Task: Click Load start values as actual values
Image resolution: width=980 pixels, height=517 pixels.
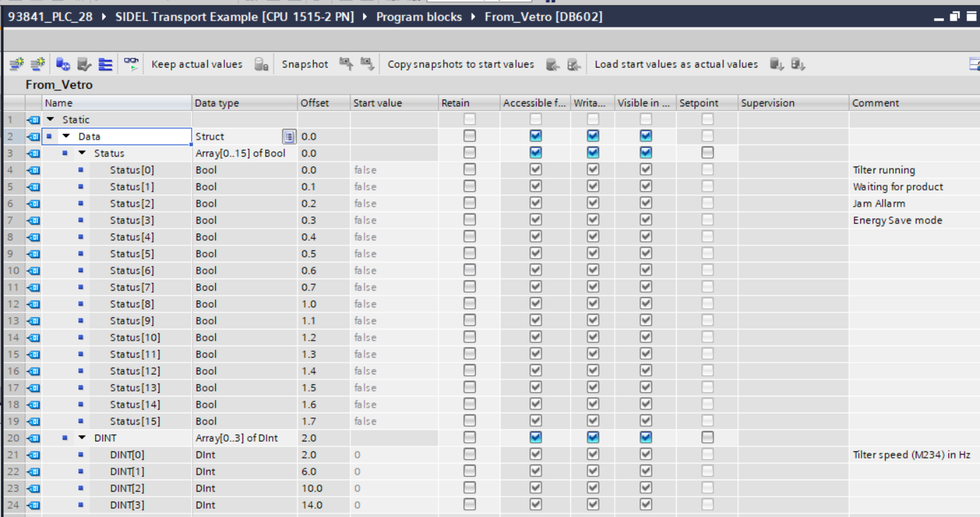Action: [676, 64]
